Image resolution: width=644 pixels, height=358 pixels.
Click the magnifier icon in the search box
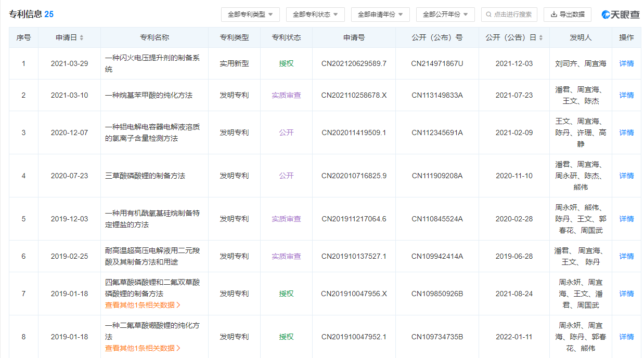[489, 15]
